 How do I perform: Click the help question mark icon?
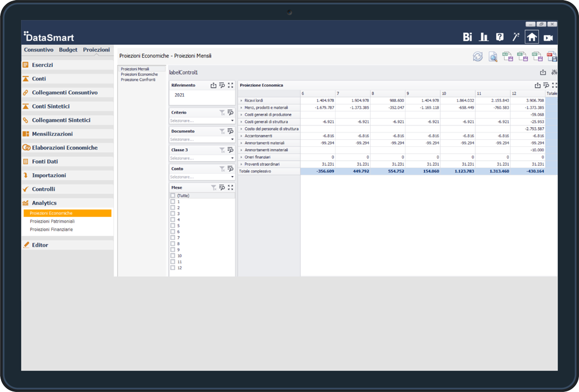[500, 37]
